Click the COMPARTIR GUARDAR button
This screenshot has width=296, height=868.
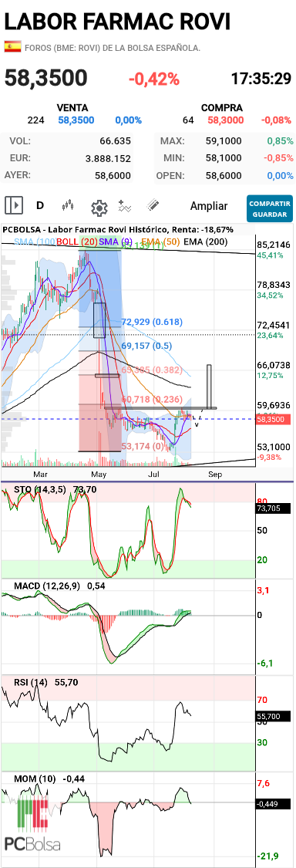270,208
